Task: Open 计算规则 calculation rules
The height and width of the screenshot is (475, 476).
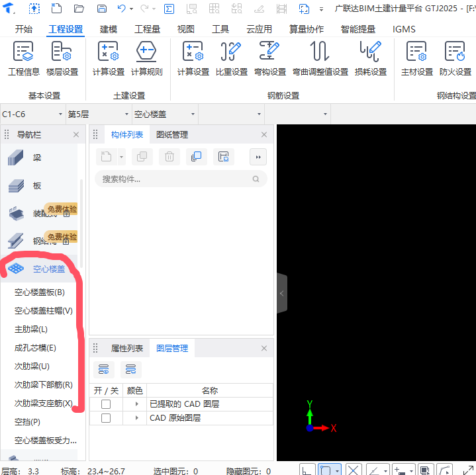Action: [x=146, y=58]
